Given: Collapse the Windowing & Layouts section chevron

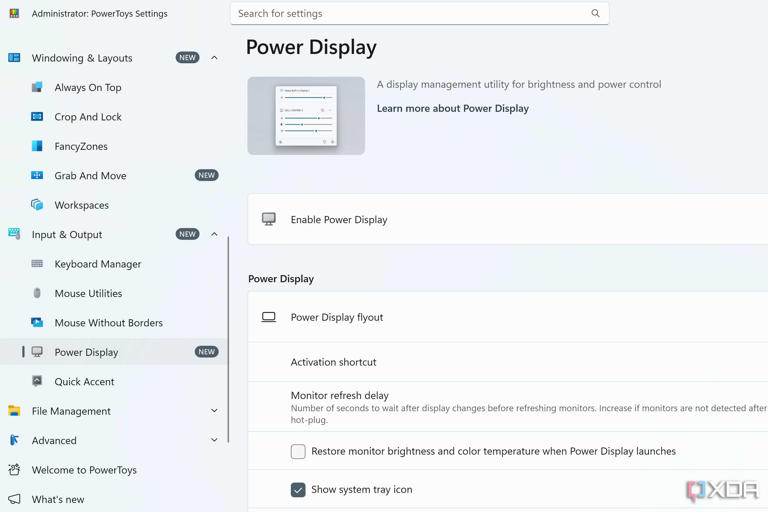Looking at the screenshot, I should (x=214, y=58).
